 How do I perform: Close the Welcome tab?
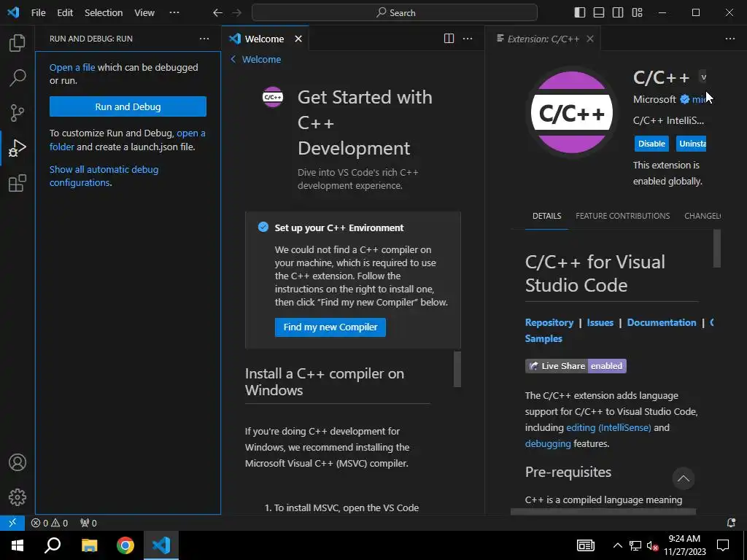tap(298, 39)
